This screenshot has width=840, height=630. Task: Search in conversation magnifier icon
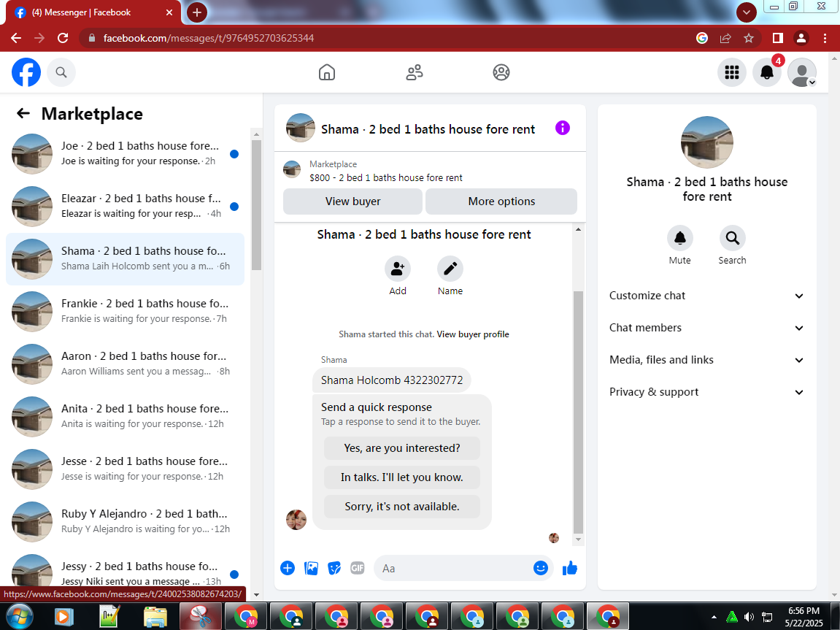click(732, 238)
